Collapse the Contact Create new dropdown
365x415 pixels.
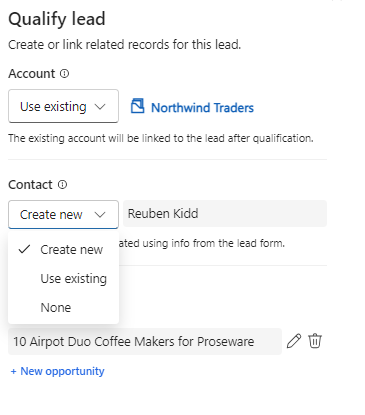[63, 214]
